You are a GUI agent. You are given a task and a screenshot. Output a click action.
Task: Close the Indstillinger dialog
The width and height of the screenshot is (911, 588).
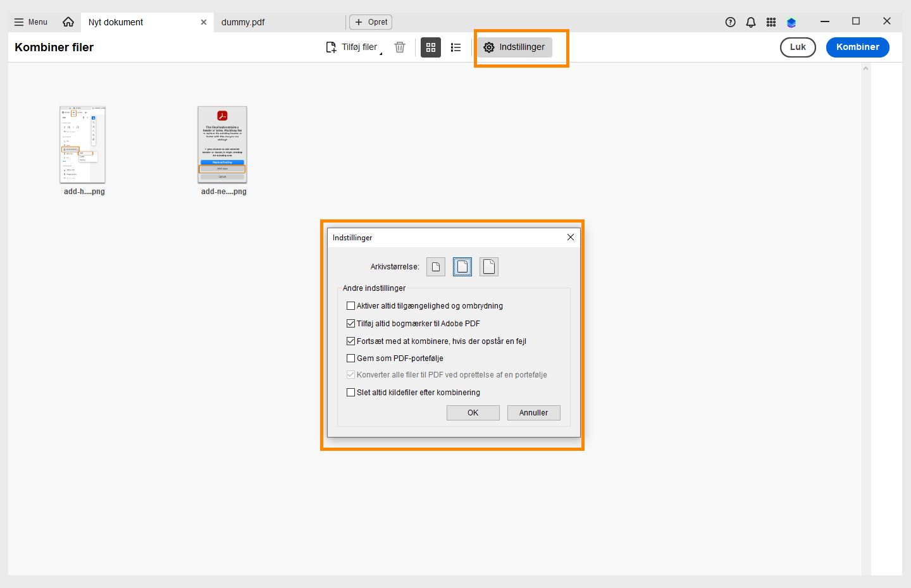pyautogui.click(x=571, y=237)
